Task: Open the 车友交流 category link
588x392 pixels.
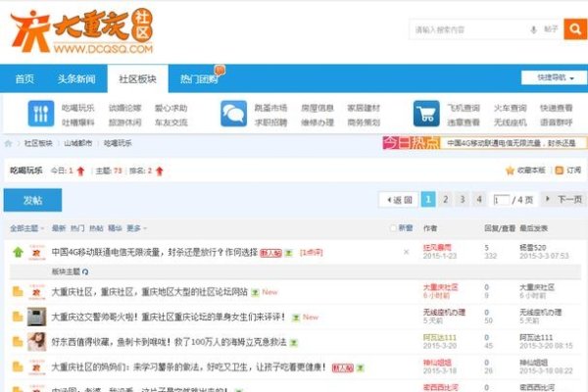Action: click(171, 122)
